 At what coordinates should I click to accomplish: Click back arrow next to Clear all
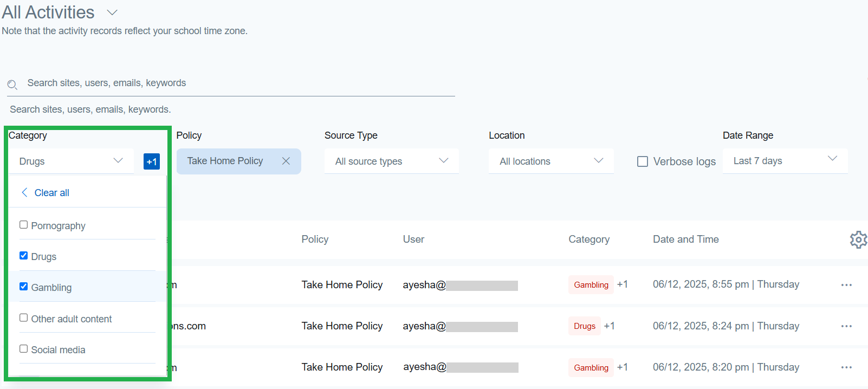click(x=24, y=192)
